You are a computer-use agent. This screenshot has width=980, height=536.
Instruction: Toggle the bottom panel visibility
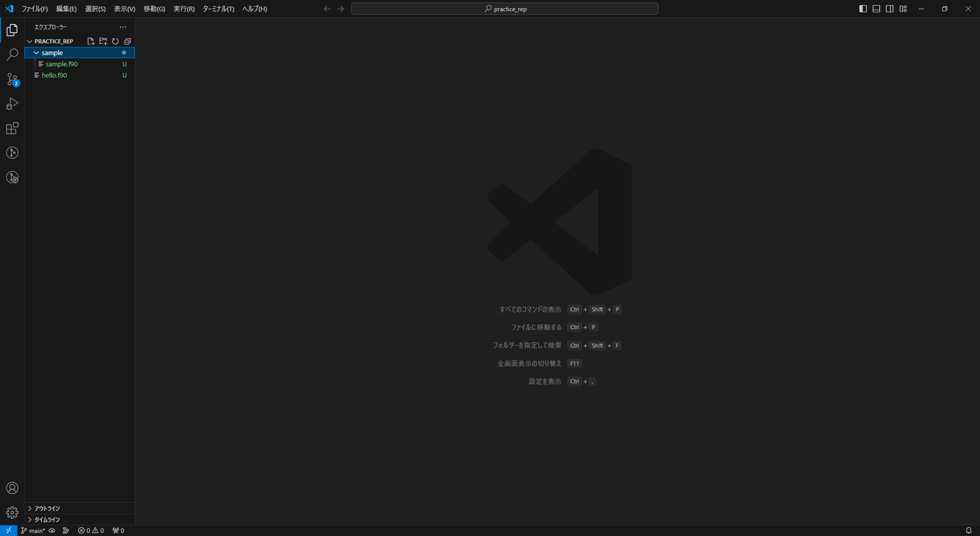[876, 9]
